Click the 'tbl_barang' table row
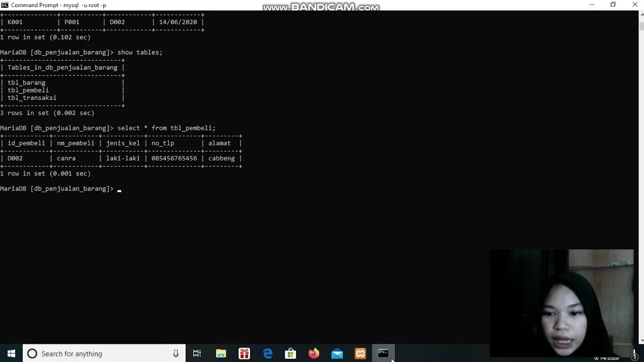The height and width of the screenshot is (362, 644). (x=27, y=82)
